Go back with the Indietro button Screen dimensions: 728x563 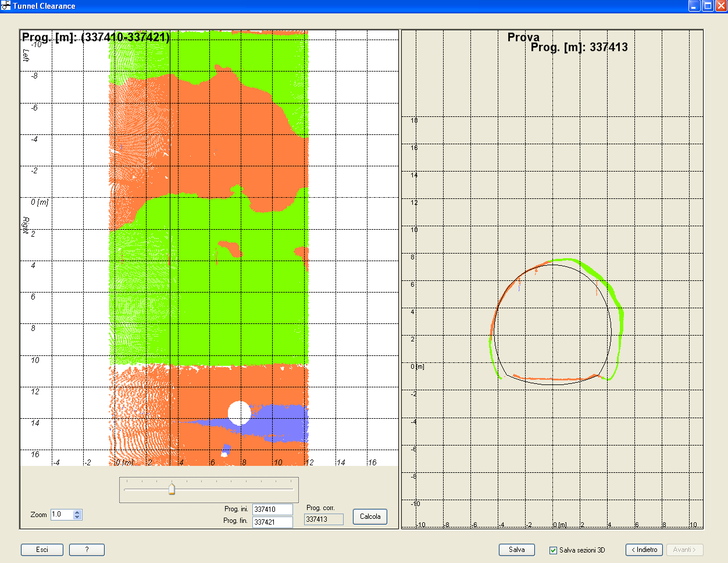[x=644, y=550]
